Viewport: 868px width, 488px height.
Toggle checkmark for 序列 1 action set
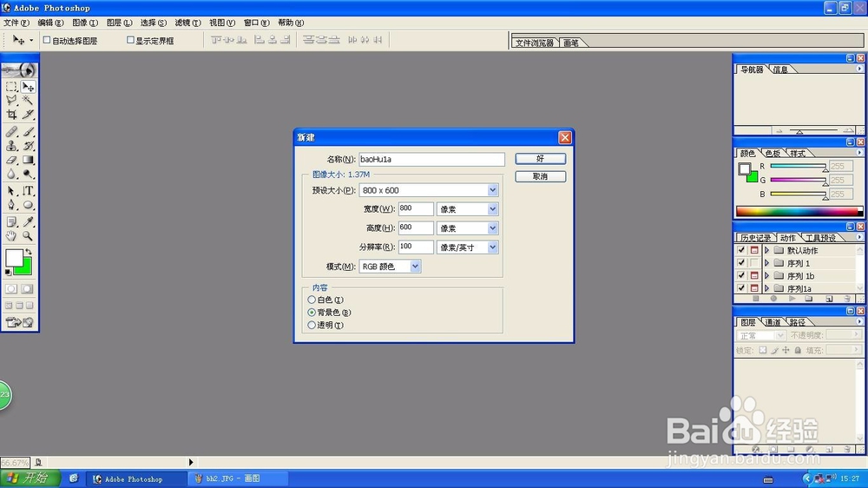(x=741, y=263)
